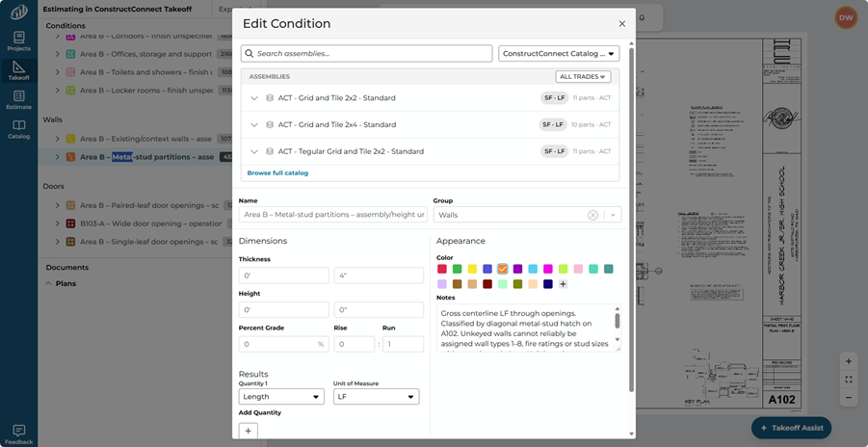This screenshot has height=447, width=868.
Task: Click the Notes scrollbar thumb
Action: (618, 321)
